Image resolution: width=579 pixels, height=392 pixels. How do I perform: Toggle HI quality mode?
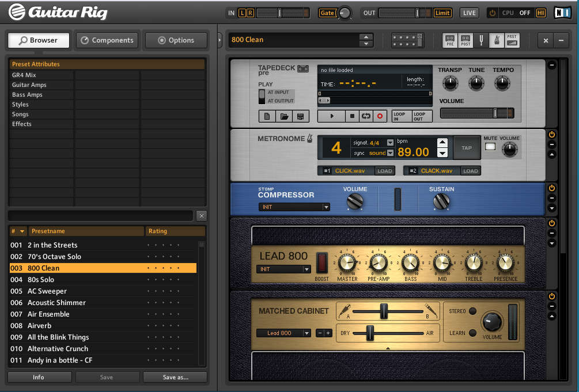[540, 13]
